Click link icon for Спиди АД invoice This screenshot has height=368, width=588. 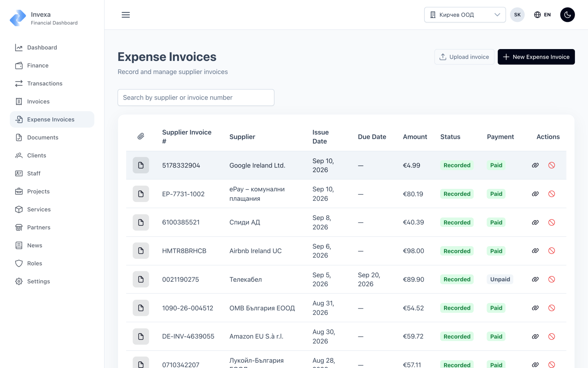pyautogui.click(x=535, y=222)
